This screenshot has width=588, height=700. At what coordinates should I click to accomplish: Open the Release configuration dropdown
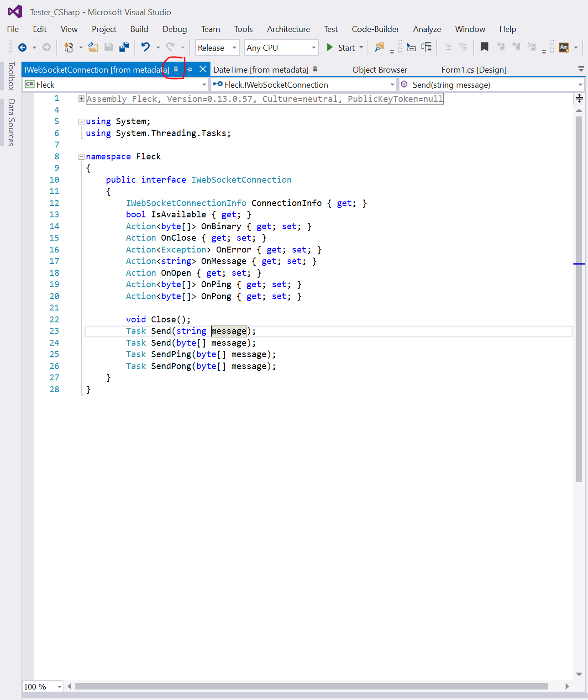click(217, 47)
